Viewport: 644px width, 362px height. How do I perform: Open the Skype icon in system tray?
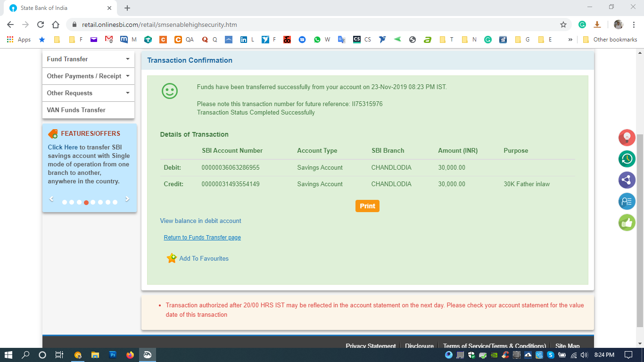(550, 355)
